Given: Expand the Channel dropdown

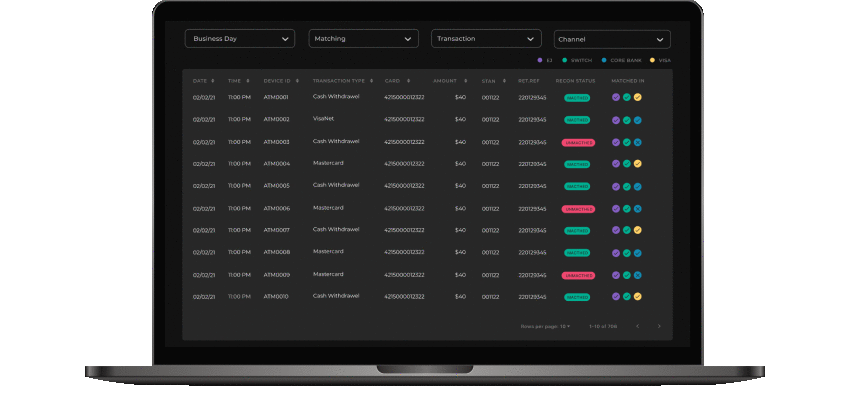Looking at the screenshot, I should (612, 40).
